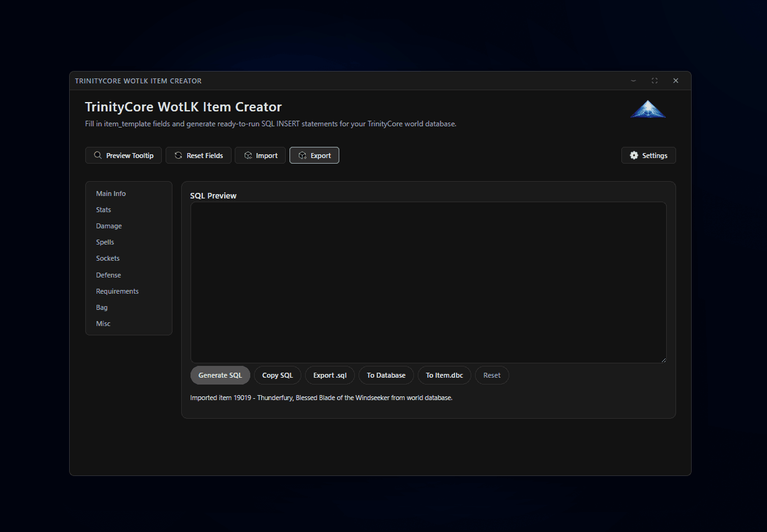767x532 pixels.
Task: Open Settings with the gear button
Action: coord(649,156)
